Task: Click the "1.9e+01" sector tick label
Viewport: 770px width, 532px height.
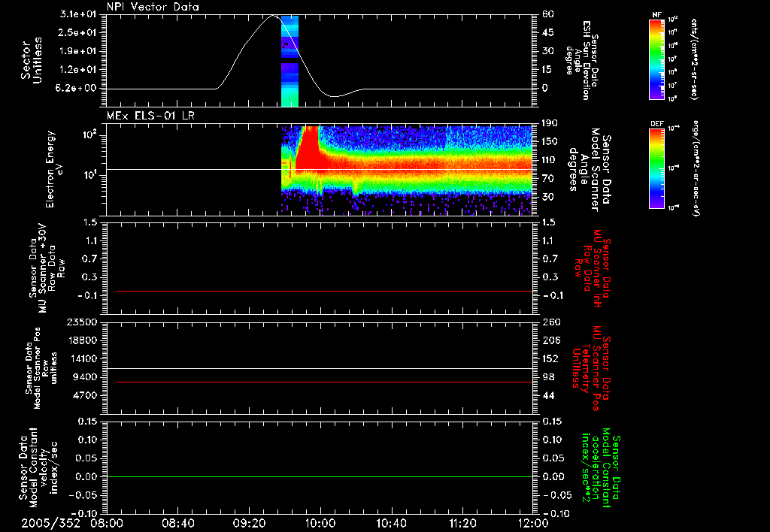Action: [x=77, y=51]
